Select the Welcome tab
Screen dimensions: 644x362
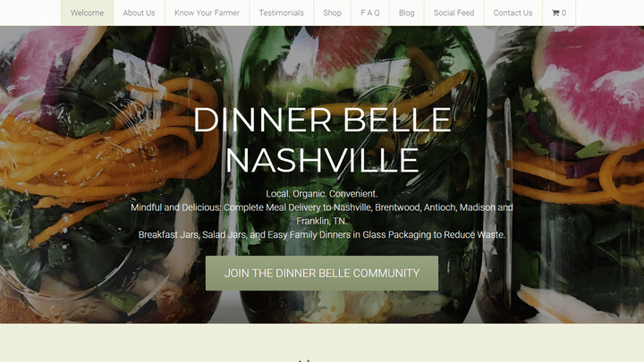[x=87, y=13]
